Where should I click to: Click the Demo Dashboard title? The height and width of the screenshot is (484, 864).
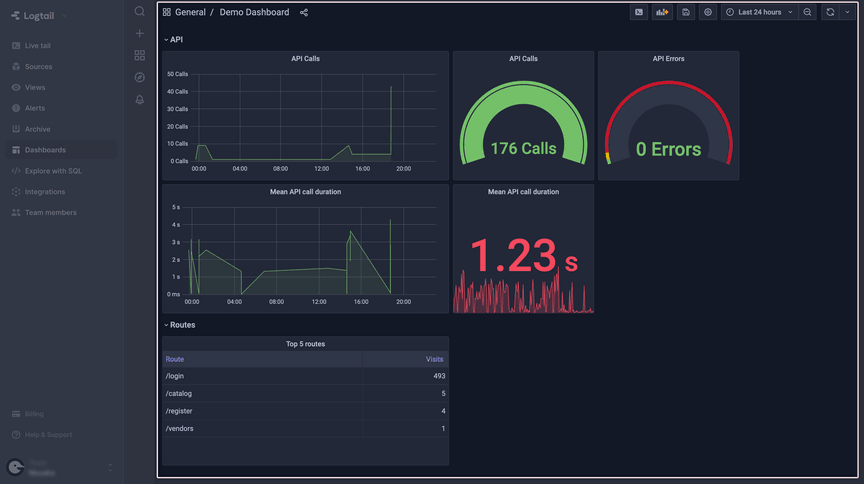coord(254,12)
